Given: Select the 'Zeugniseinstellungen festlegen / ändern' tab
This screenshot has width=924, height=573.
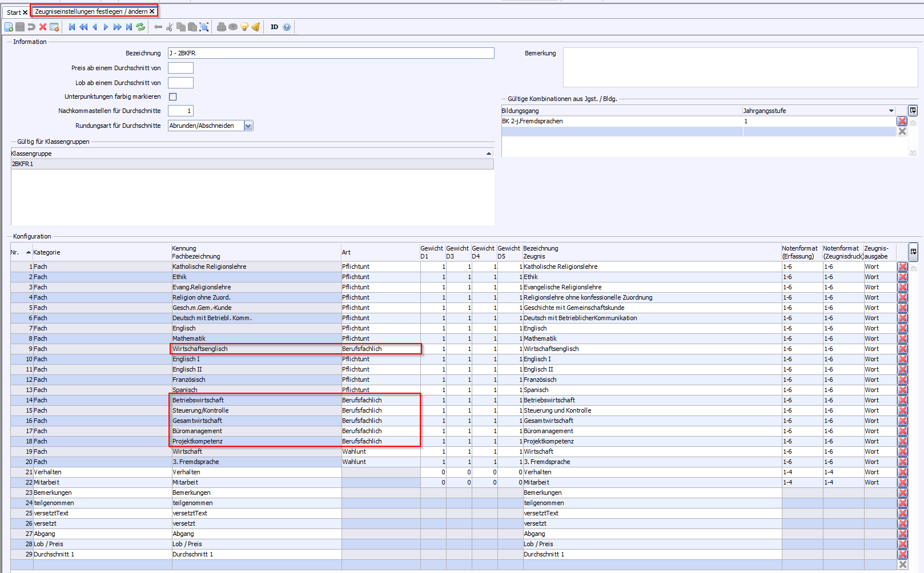Looking at the screenshot, I should tap(91, 11).
